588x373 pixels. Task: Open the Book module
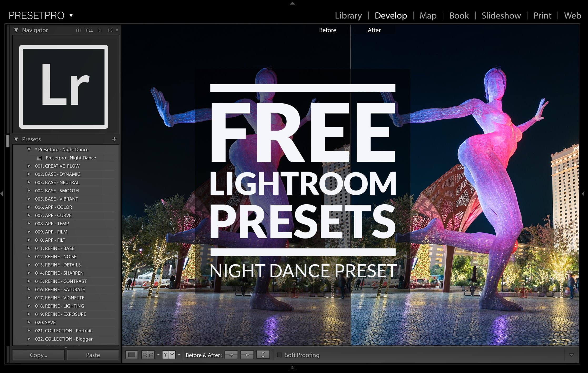click(x=459, y=16)
